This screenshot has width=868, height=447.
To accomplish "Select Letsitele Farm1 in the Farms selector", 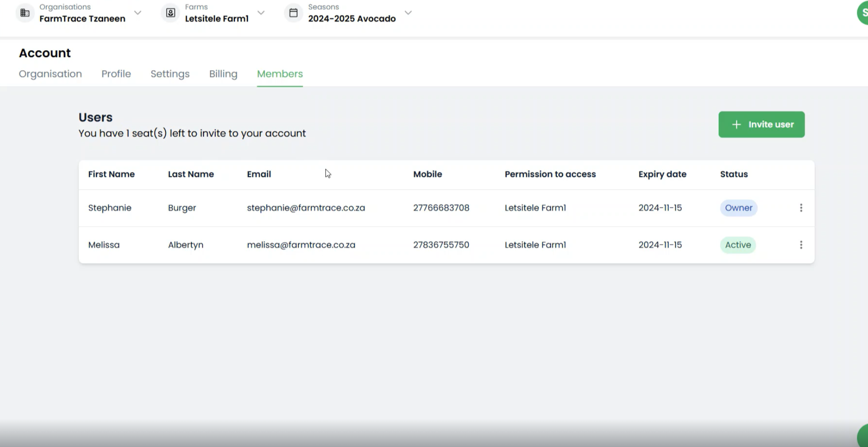I will point(217,19).
